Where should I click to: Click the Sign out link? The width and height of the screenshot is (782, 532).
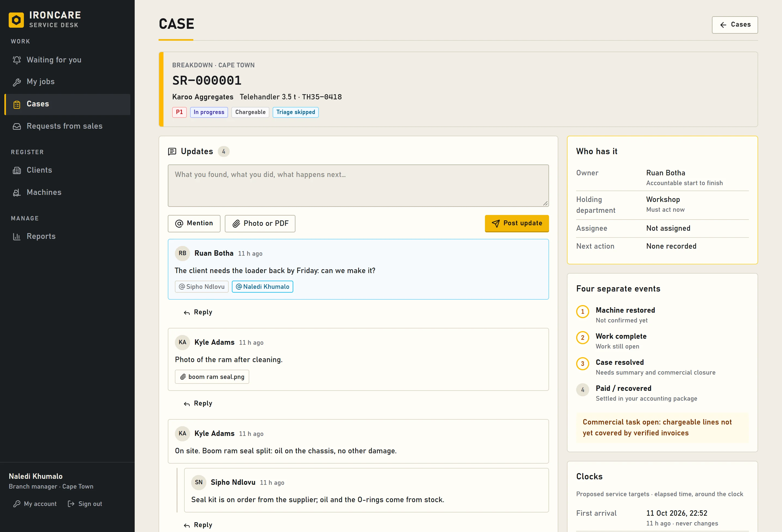[85, 504]
